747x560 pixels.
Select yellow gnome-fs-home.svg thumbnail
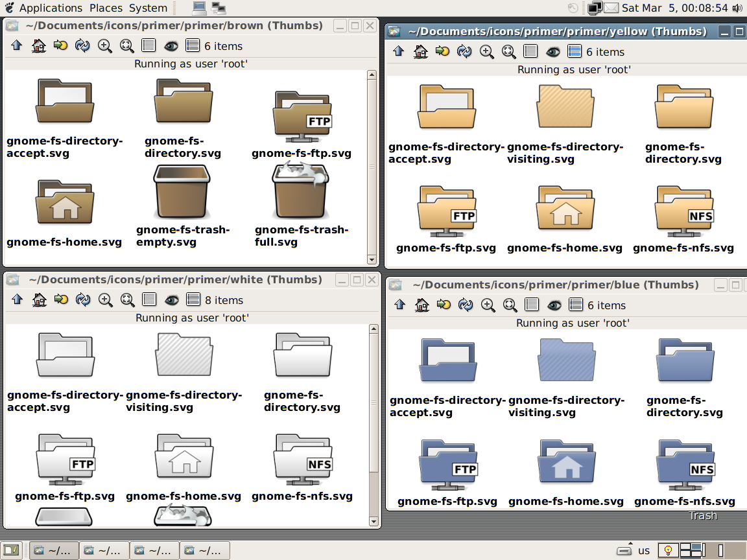coord(565,209)
